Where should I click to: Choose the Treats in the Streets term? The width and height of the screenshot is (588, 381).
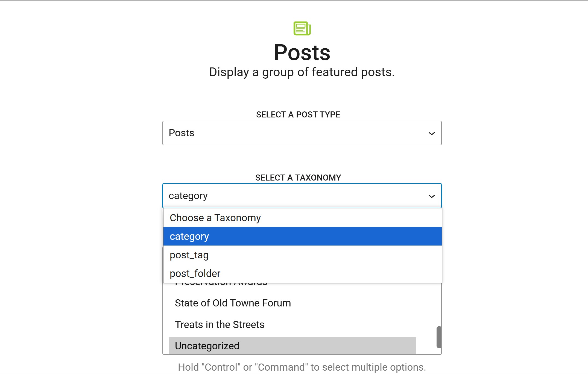pos(220,325)
